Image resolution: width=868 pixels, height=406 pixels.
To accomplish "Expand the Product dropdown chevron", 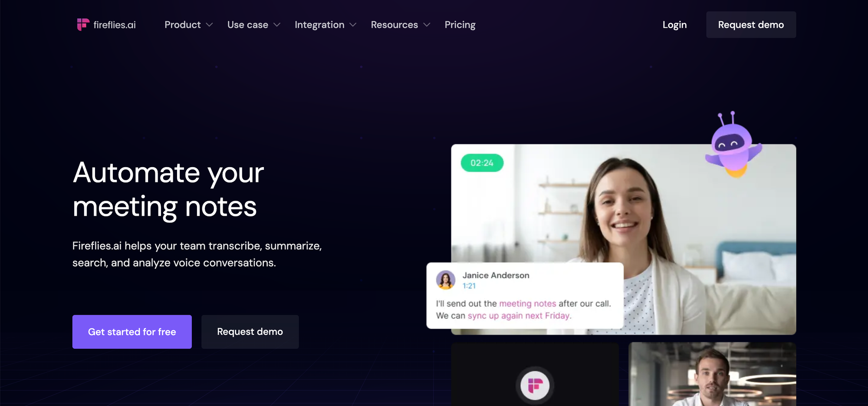I will 209,25.
